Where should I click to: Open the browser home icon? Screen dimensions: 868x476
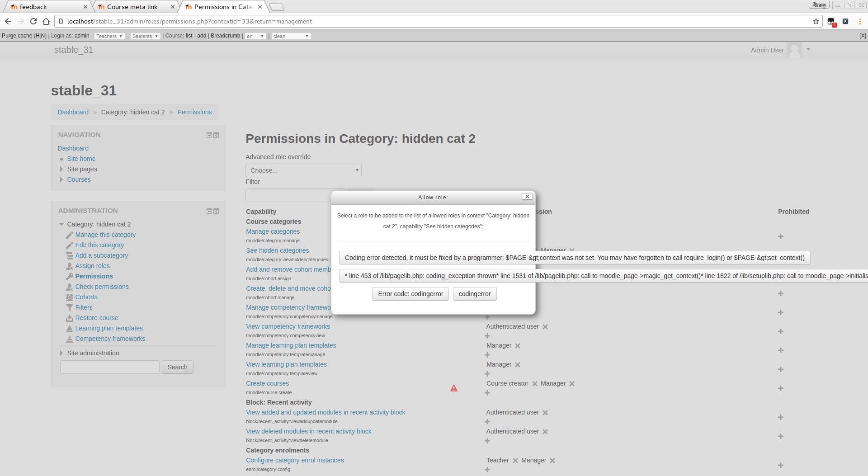coord(46,21)
